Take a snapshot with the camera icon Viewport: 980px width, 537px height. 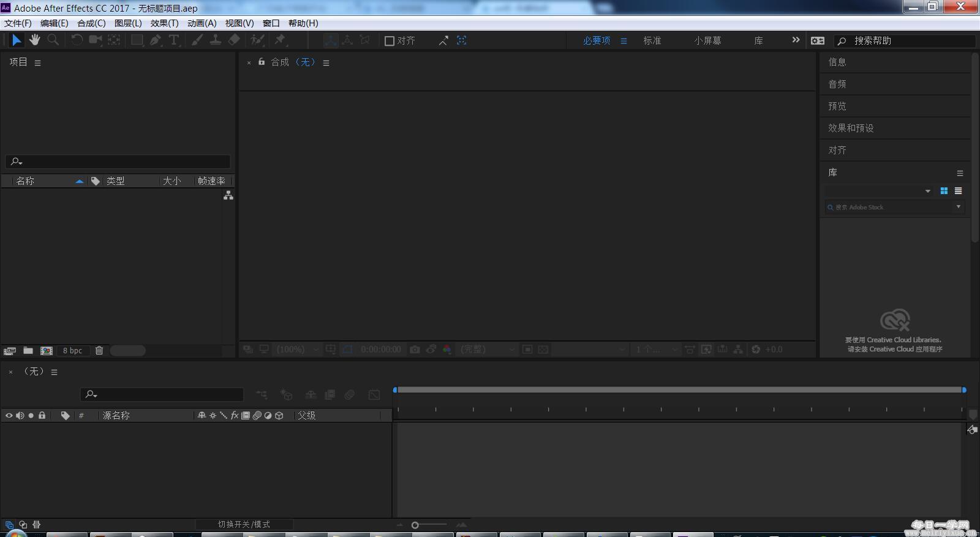415,350
